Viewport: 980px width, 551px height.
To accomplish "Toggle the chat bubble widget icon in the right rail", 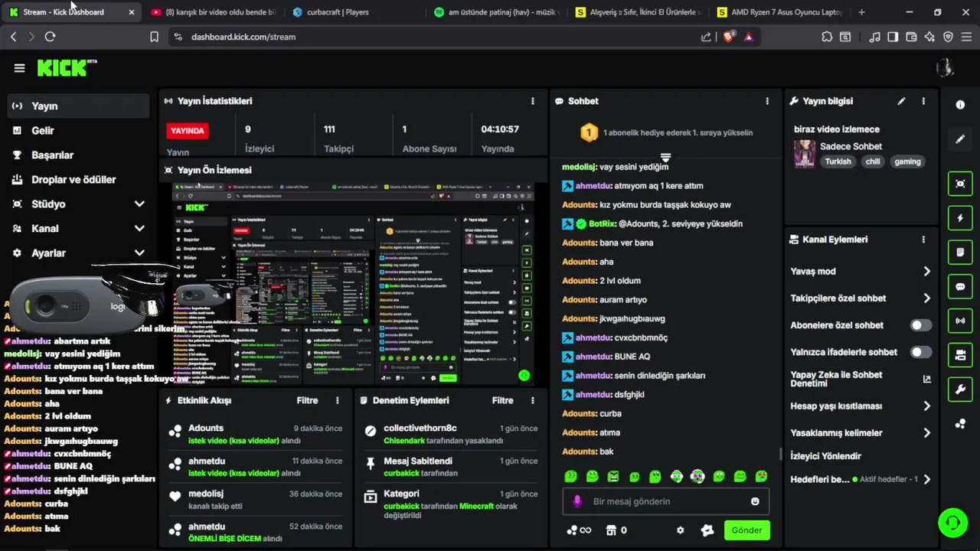I will tap(960, 287).
